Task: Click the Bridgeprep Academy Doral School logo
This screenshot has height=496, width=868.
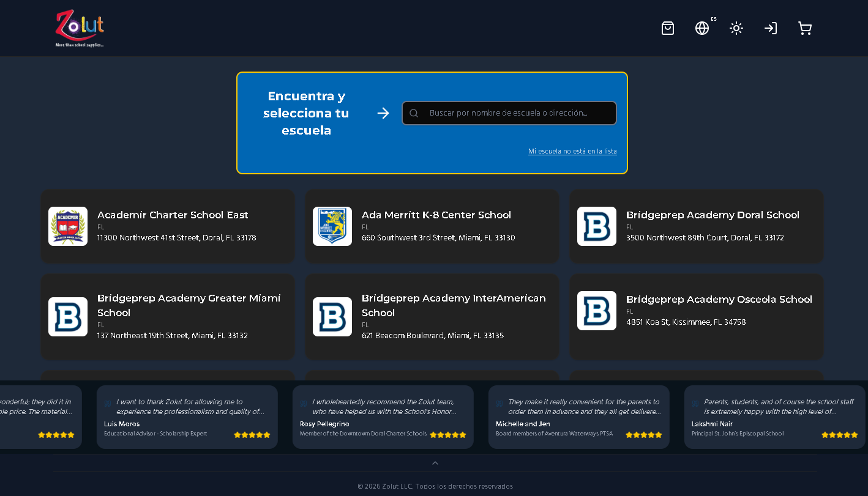Action: 597,226
